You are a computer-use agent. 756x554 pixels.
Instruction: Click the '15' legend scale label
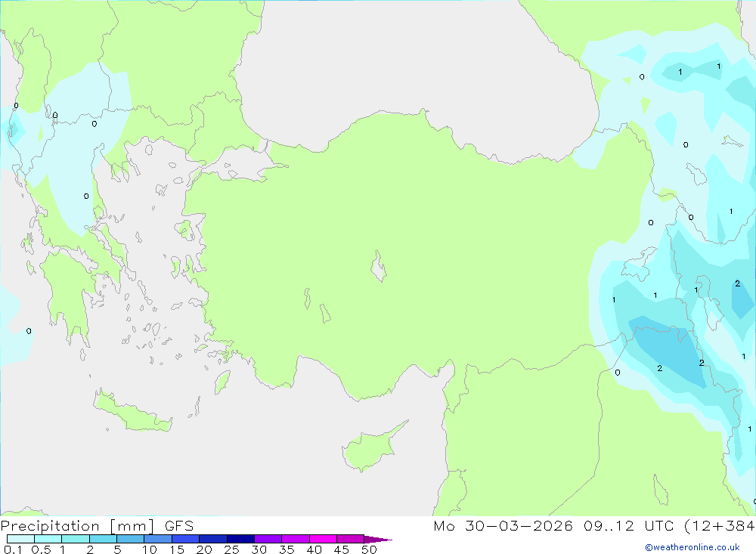pos(177,549)
